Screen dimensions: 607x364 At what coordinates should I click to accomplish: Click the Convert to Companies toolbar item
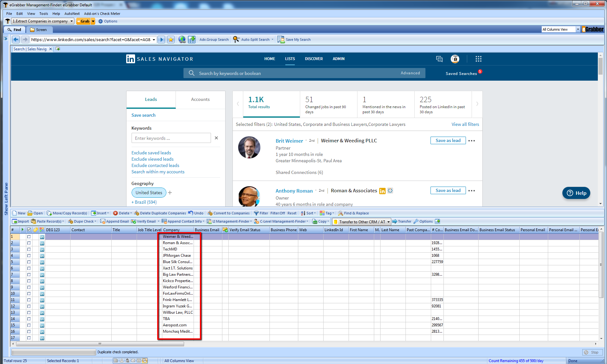228,213
